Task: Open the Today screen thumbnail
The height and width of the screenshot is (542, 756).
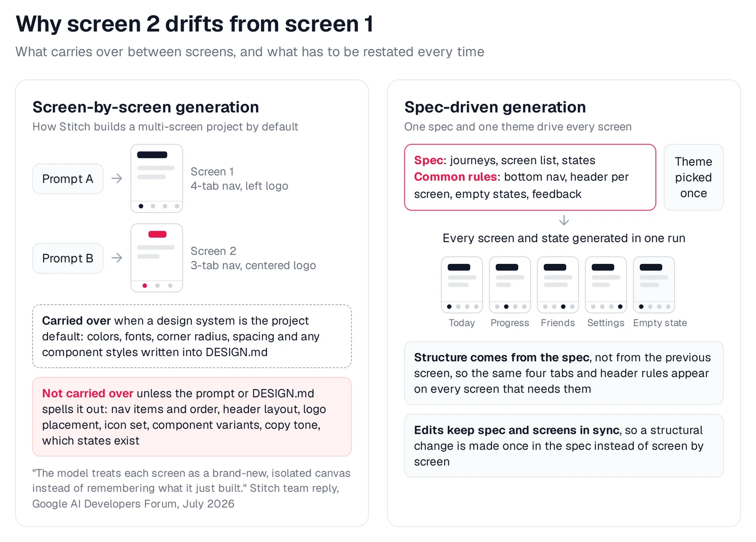Action: click(x=462, y=285)
